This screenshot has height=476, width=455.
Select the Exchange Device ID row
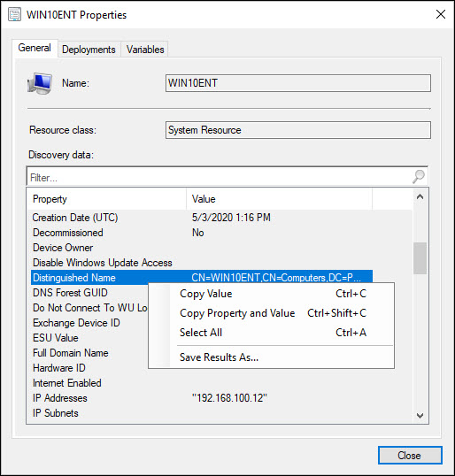pyautogui.click(x=89, y=323)
